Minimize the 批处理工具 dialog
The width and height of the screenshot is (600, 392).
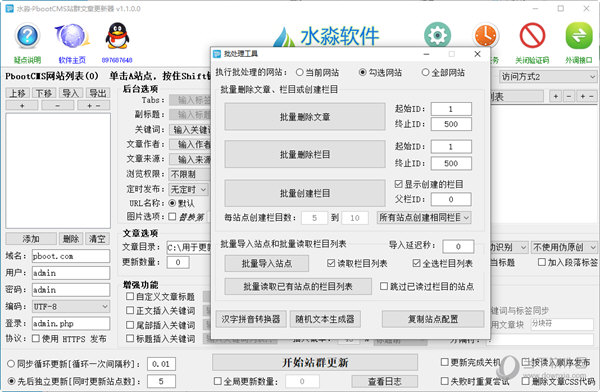point(426,54)
